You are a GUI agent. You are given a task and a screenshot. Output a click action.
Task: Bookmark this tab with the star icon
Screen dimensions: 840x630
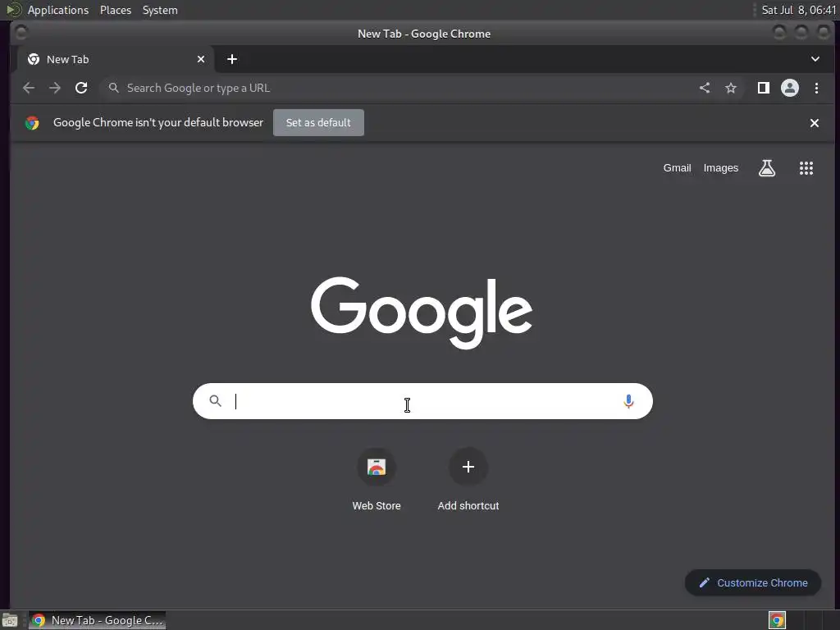731,88
